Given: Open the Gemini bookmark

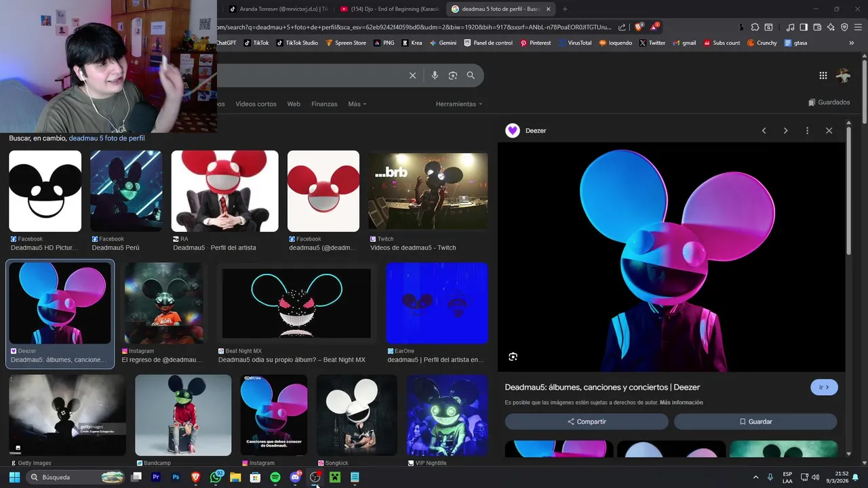Looking at the screenshot, I should [443, 43].
